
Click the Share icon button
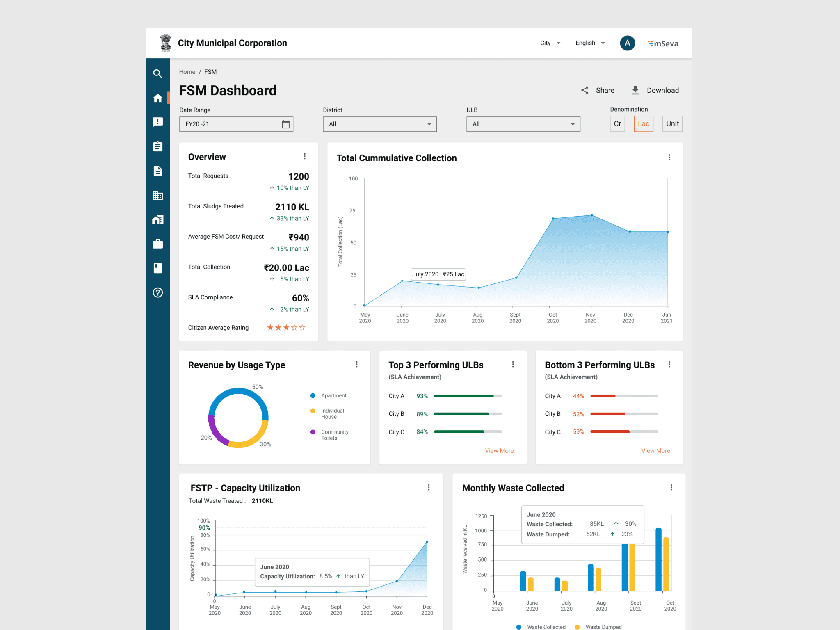(585, 90)
